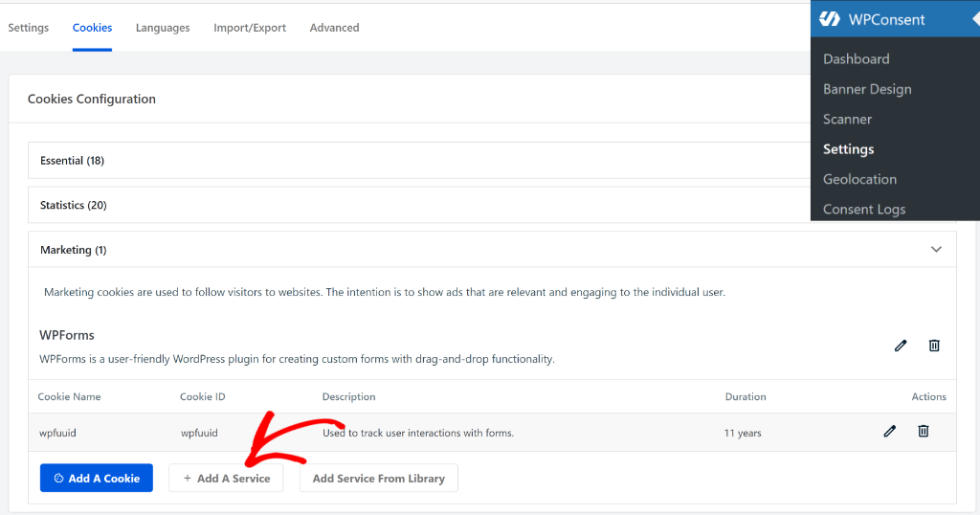The width and height of the screenshot is (980, 515).
Task: Edit the WPForms service with pencil icon
Action: click(x=900, y=346)
